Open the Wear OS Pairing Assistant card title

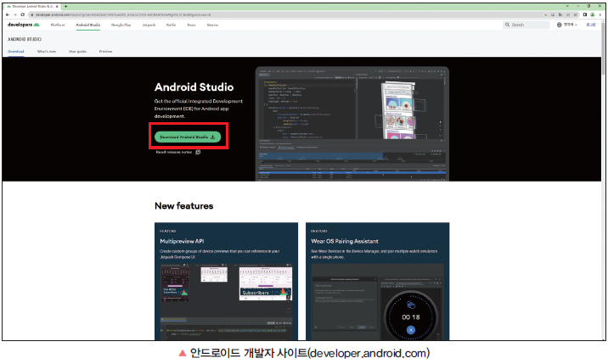(x=345, y=241)
